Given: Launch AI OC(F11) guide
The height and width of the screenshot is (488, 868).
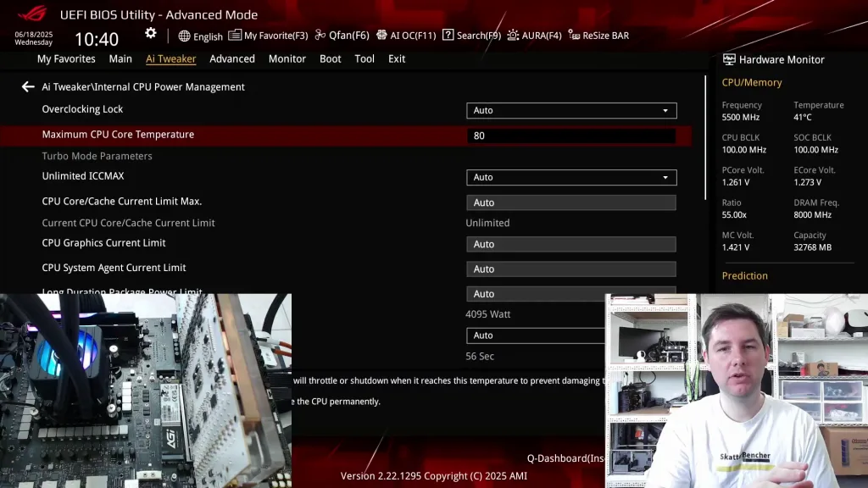Looking at the screenshot, I should (x=406, y=36).
